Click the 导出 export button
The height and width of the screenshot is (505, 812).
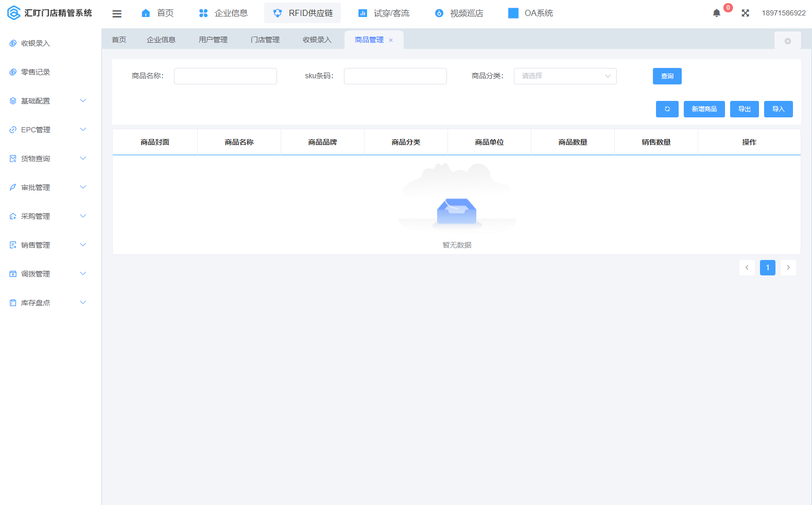[x=745, y=109]
